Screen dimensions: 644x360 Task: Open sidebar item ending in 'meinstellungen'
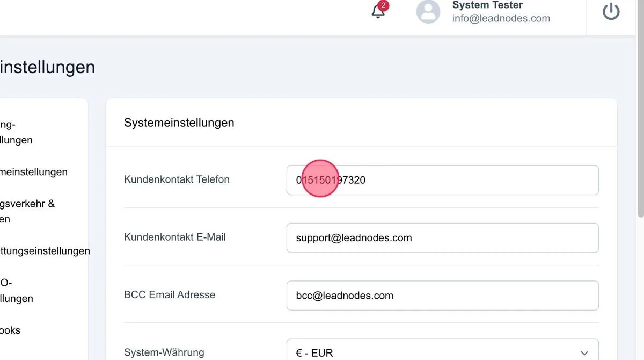tap(34, 172)
